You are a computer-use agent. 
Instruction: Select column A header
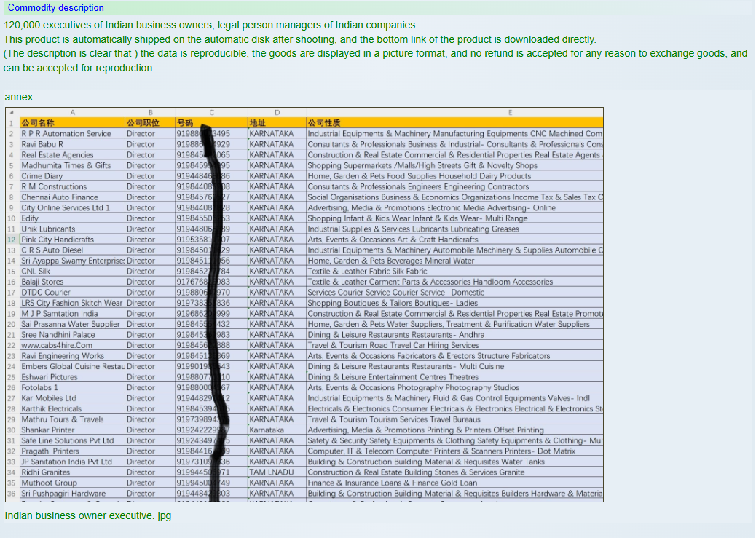point(72,112)
